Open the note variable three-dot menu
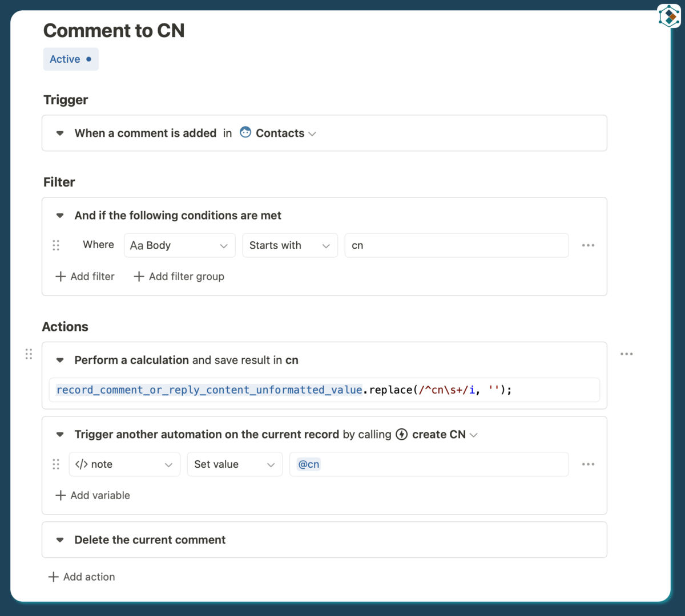This screenshot has width=685, height=616. click(x=588, y=464)
